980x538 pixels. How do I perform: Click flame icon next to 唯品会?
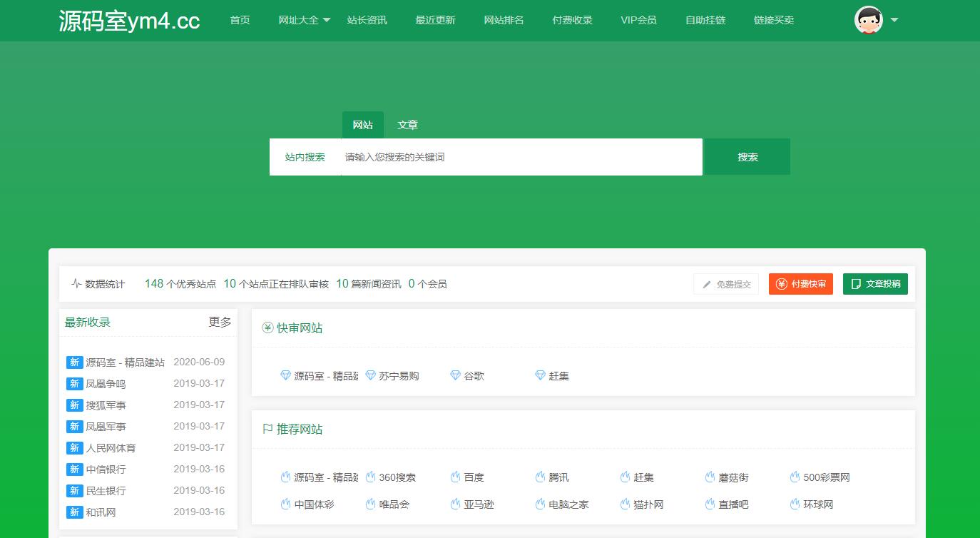[x=371, y=504]
